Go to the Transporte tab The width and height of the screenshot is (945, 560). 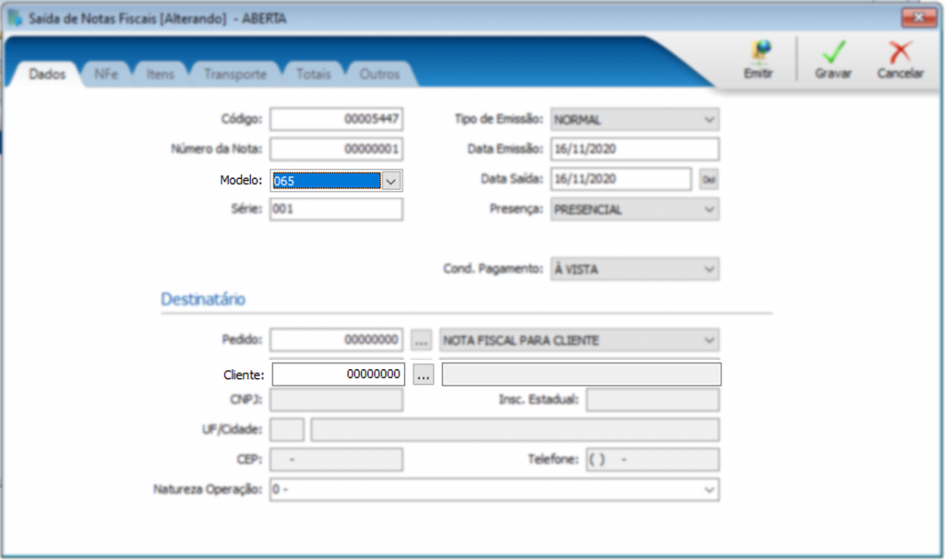click(234, 75)
